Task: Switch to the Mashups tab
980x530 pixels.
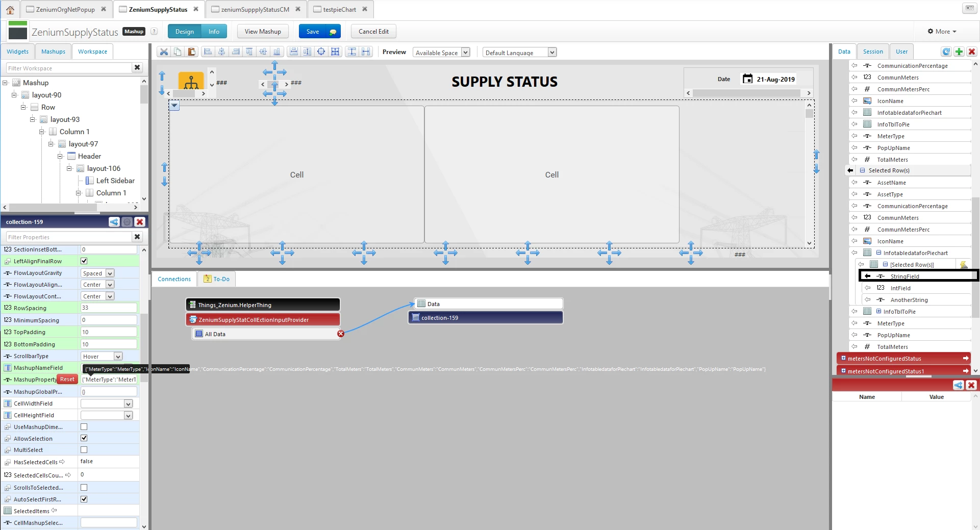Action: (x=53, y=52)
